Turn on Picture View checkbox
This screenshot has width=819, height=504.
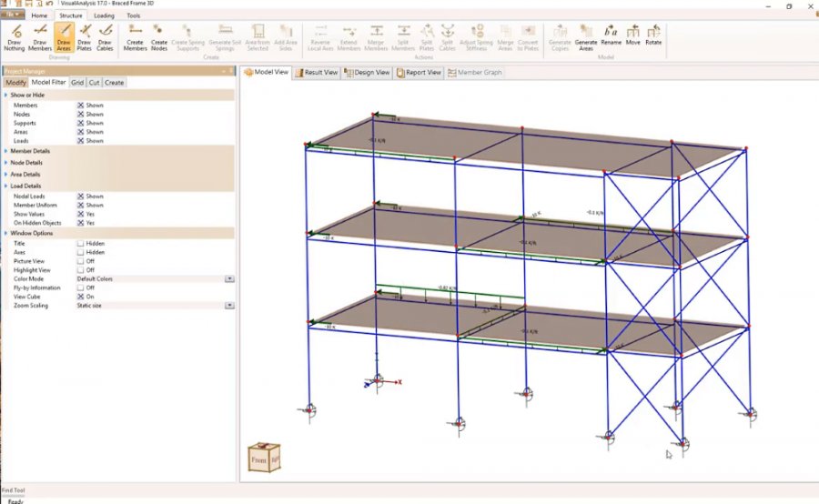coord(80,261)
